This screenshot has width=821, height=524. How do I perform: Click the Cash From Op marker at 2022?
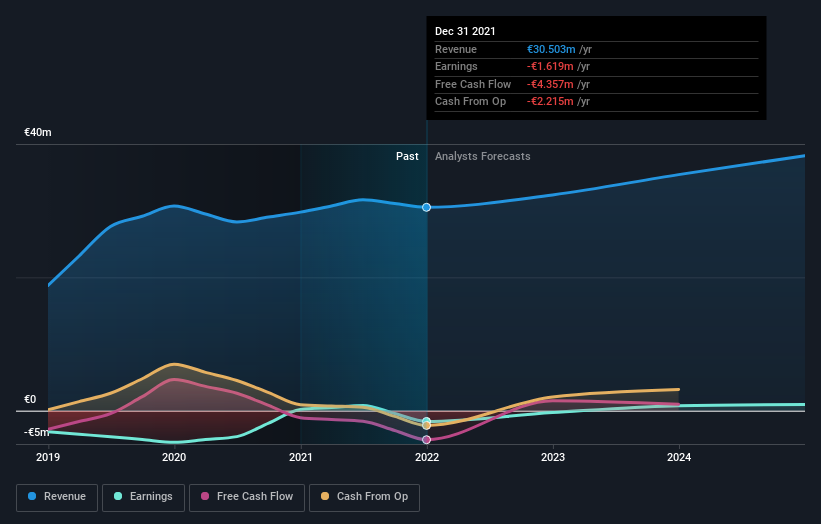(x=427, y=426)
